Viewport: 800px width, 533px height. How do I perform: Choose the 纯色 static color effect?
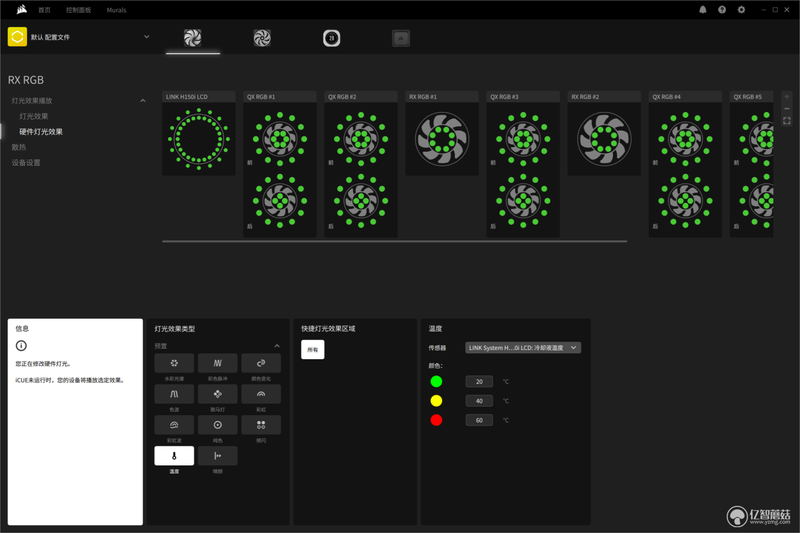pos(217,425)
